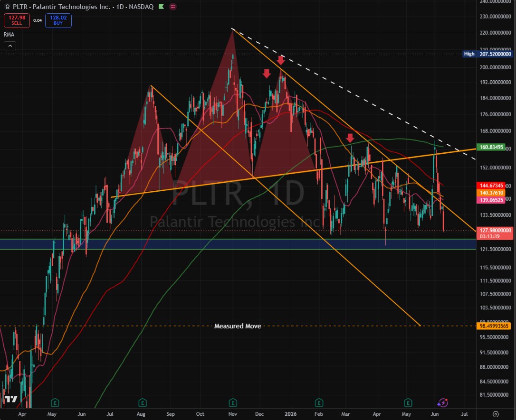Click the 88.00 price scale label
This screenshot has width=516, height=420.
click(495, 367)
